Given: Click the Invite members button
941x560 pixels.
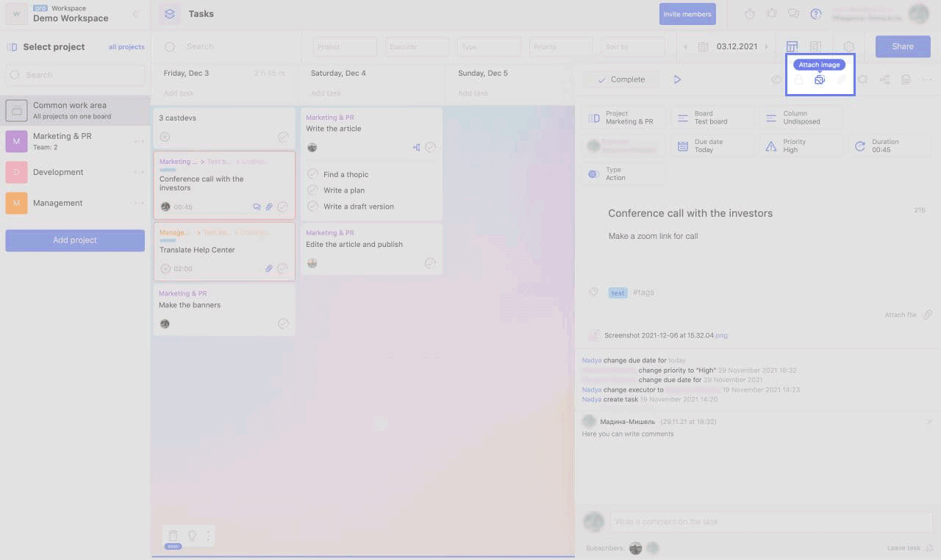Looking at the screenshot, I should pos(687,14).
